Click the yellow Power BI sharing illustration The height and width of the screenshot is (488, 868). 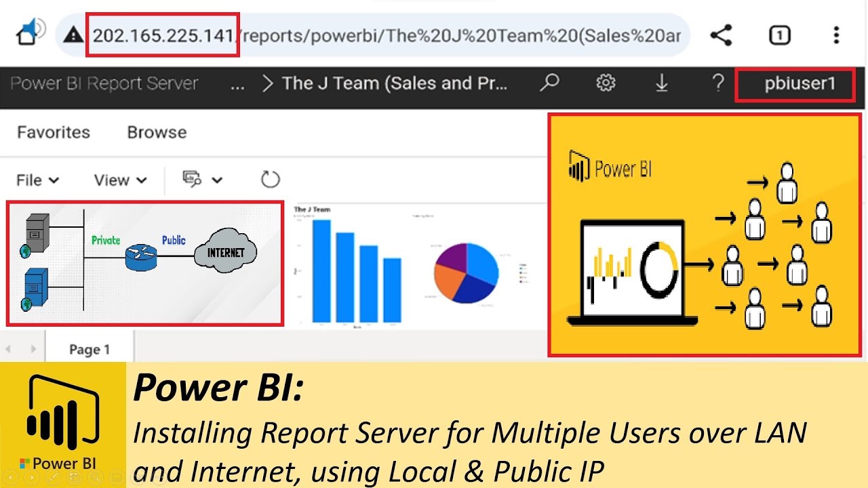[x=705, y=235]
